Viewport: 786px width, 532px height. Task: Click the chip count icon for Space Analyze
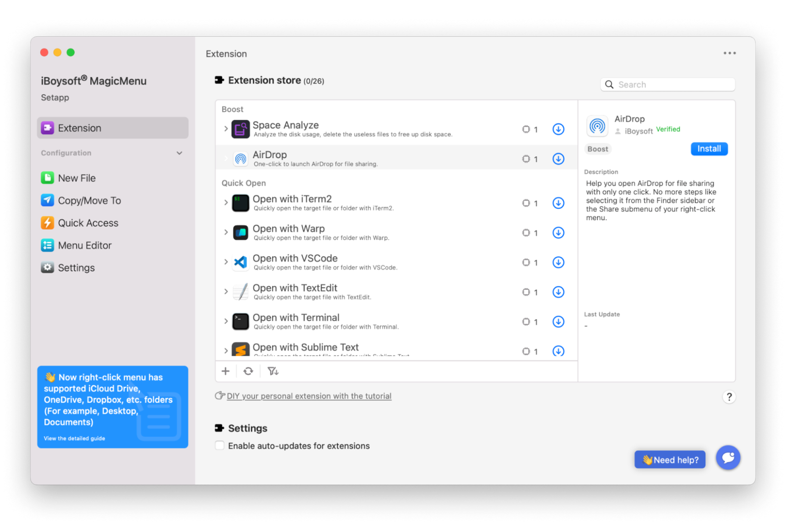(x=526, y=129)
